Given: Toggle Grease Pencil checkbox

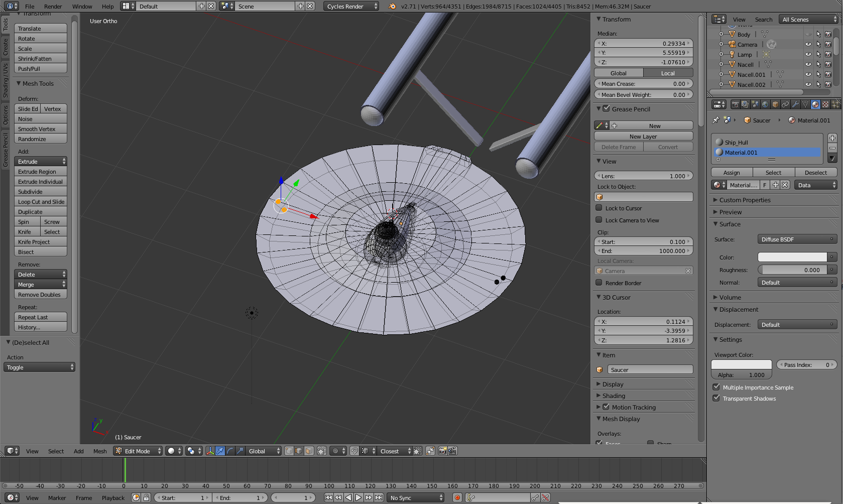Looking at the screenshot, I should pos(606,108).
